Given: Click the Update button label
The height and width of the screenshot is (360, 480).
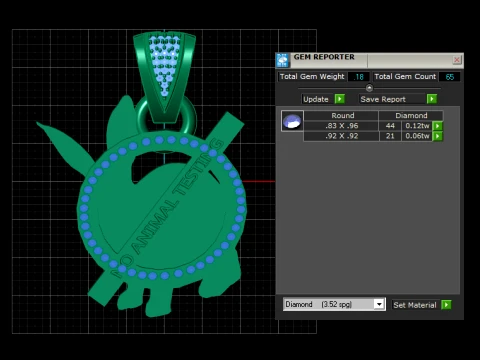Looking at the screenshot, I should [x=316, y=99].
